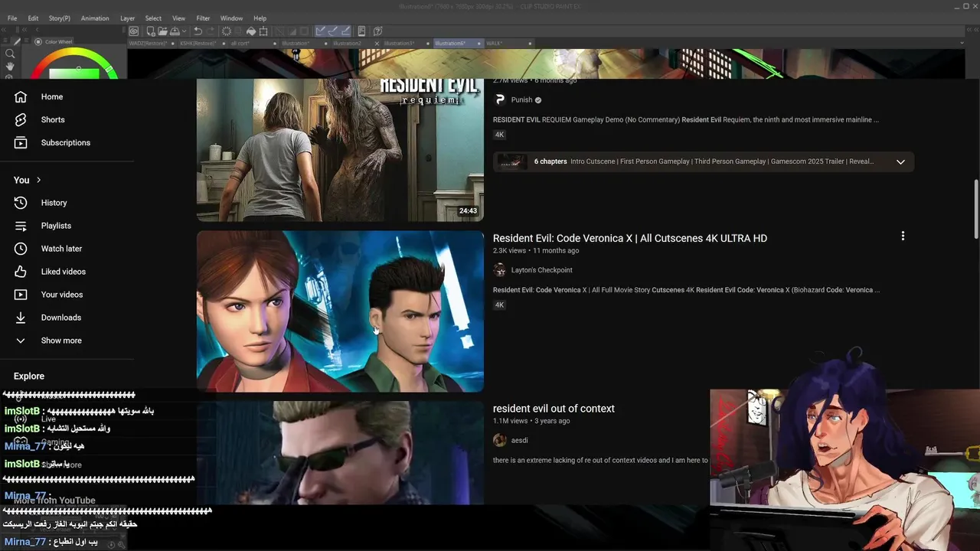Viewport: 980px width, 551px height.
Task: Open the Filter menu
Action: 203,18
